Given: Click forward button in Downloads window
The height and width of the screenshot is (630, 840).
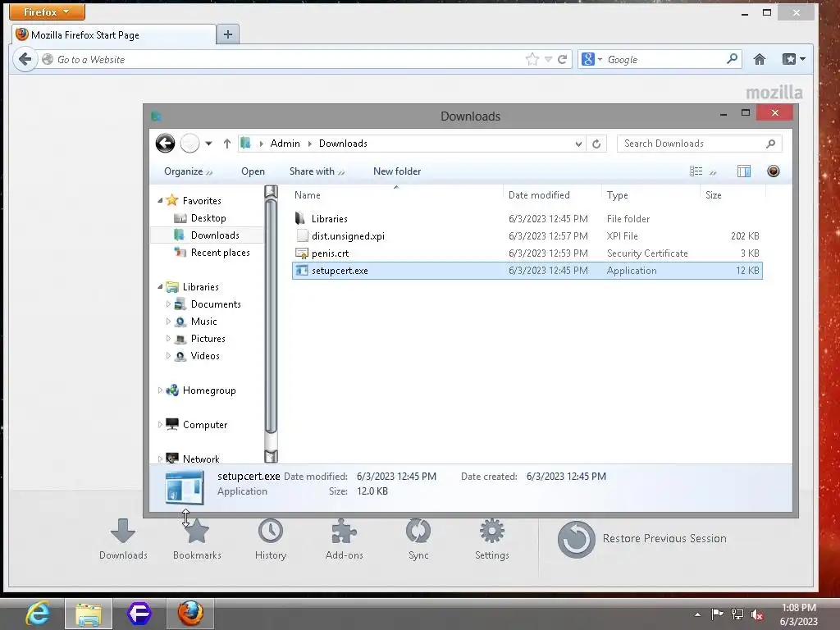Looking at the screenshot, I should (x=189, y=143).
